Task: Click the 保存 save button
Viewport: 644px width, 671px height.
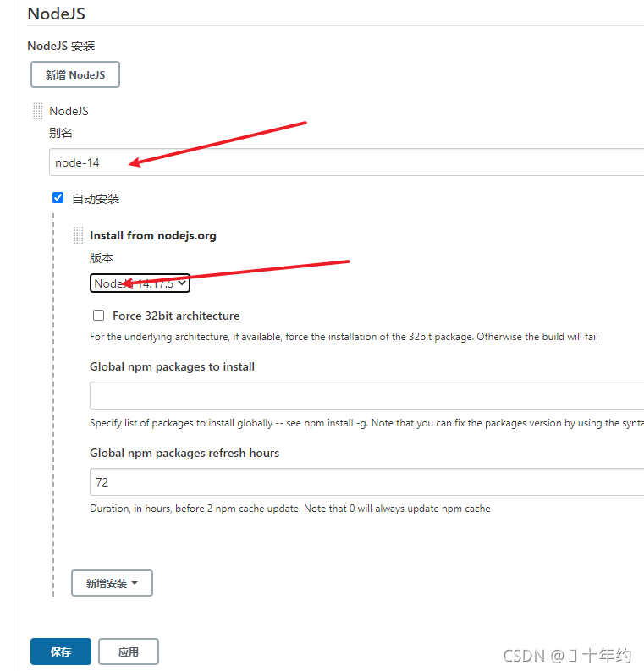Action: (61, 652)
